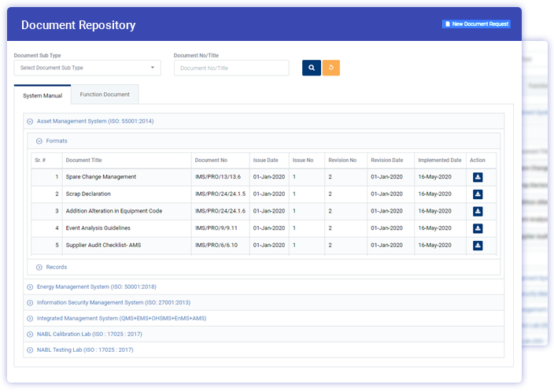Expand the Integrated Management System section
The height and width of the screenshot is (392, 554).
tap(30, 318)
